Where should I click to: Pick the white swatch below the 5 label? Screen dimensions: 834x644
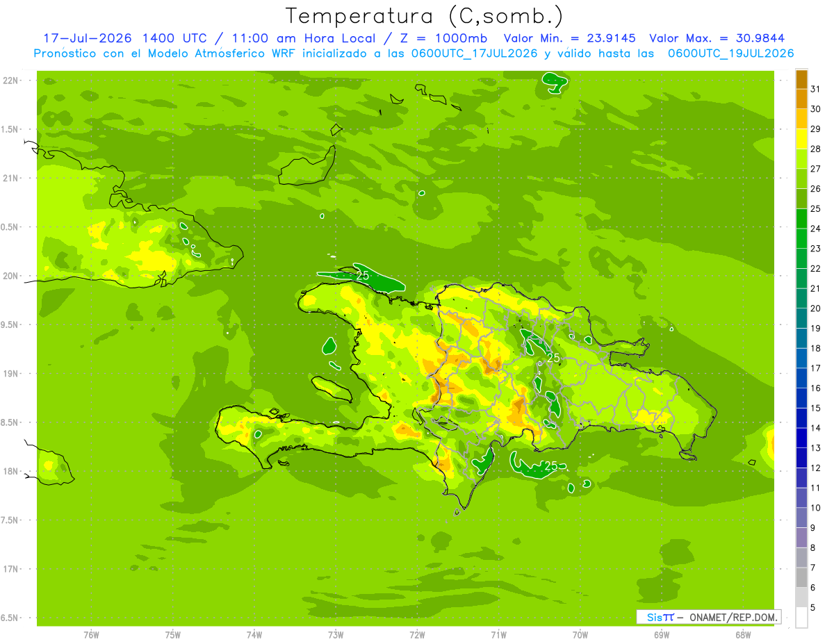801,618
